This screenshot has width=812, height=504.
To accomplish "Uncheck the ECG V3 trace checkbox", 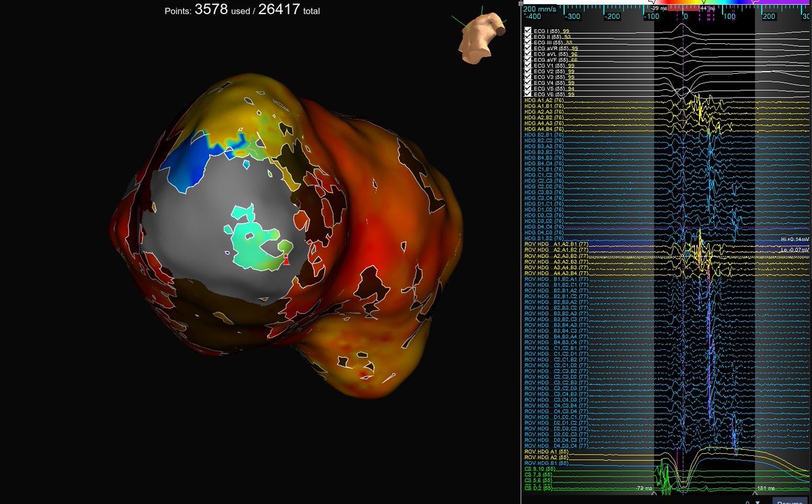I will click(x=528, y=77).
